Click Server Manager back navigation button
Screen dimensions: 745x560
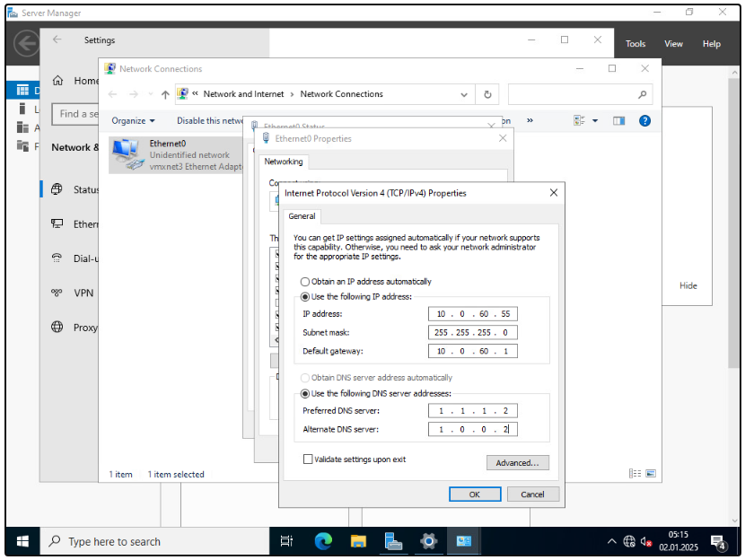[x=27, y=44]
